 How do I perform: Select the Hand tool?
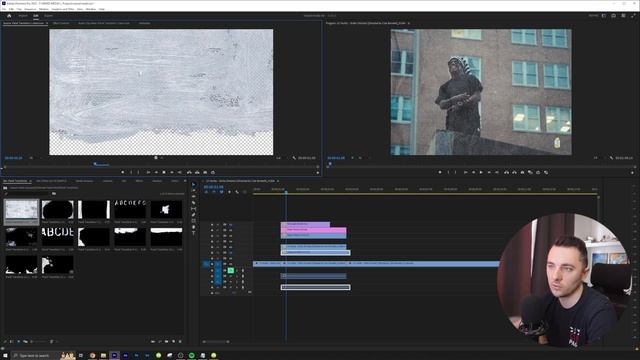pos(193,227)
